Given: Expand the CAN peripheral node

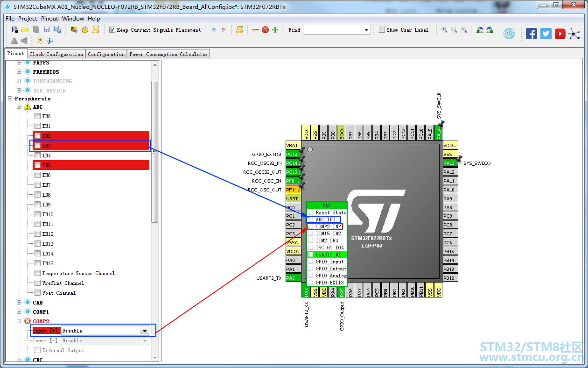Looking at the screenshot, I should coord(19,303).
